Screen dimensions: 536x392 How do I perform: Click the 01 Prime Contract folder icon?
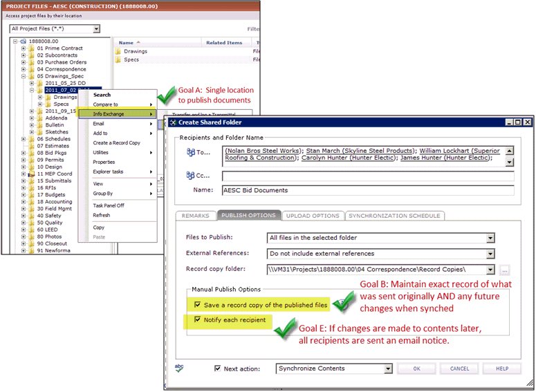32,48
